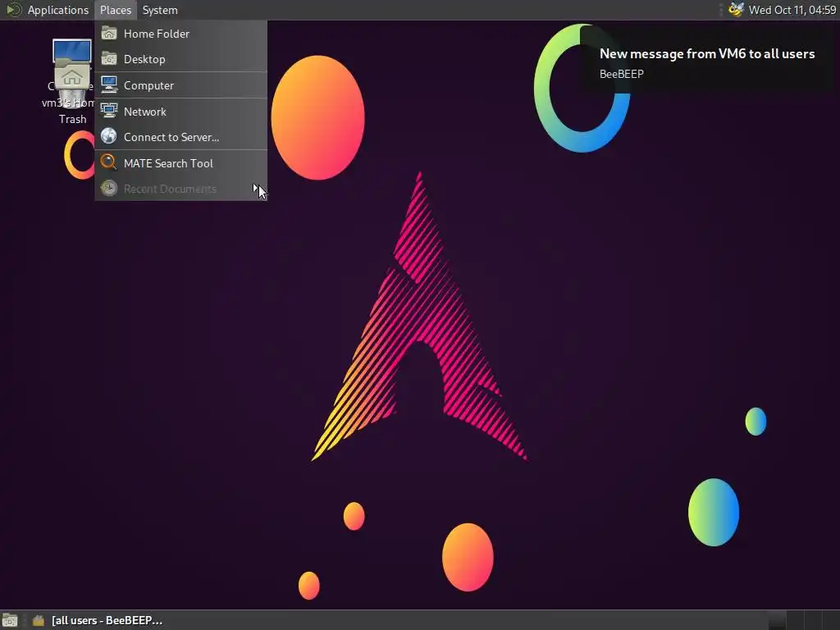Expand the Recent Documents submenu arrow
840x630 pixels.
[256, 188]
